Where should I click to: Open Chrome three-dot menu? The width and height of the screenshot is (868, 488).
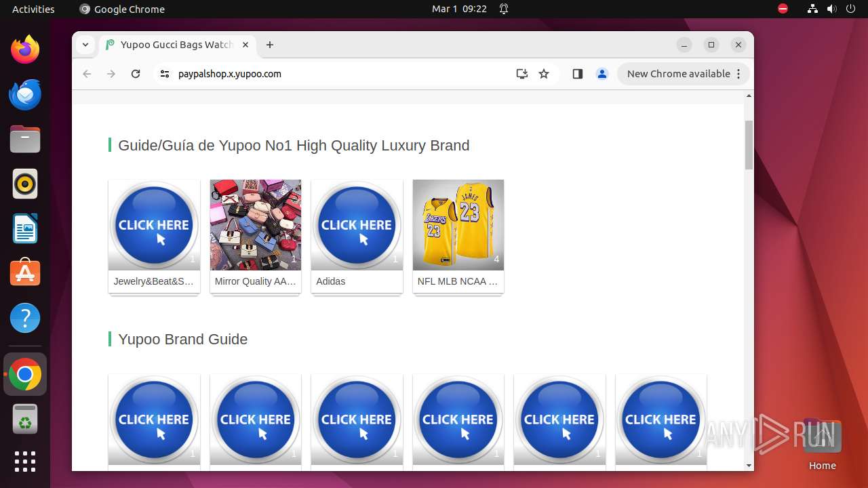tap(738, 74)
